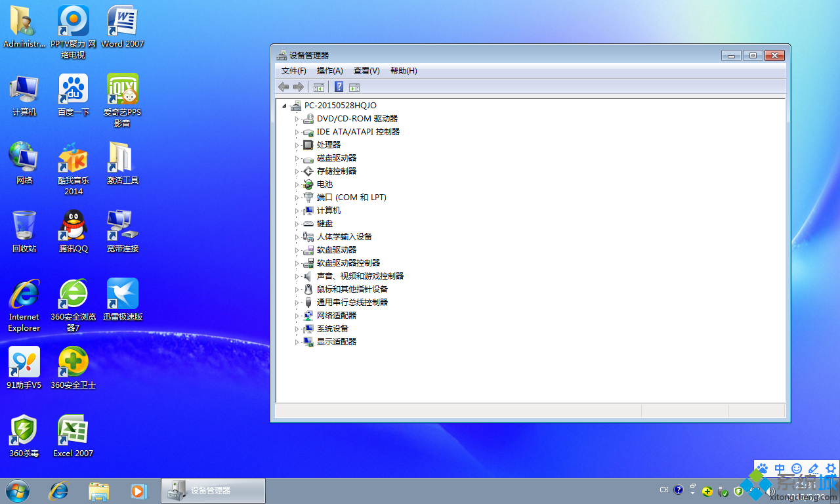840x504 pixels.
Task: Click the back arrow in Device Manager toolbar
Action: 283,86
